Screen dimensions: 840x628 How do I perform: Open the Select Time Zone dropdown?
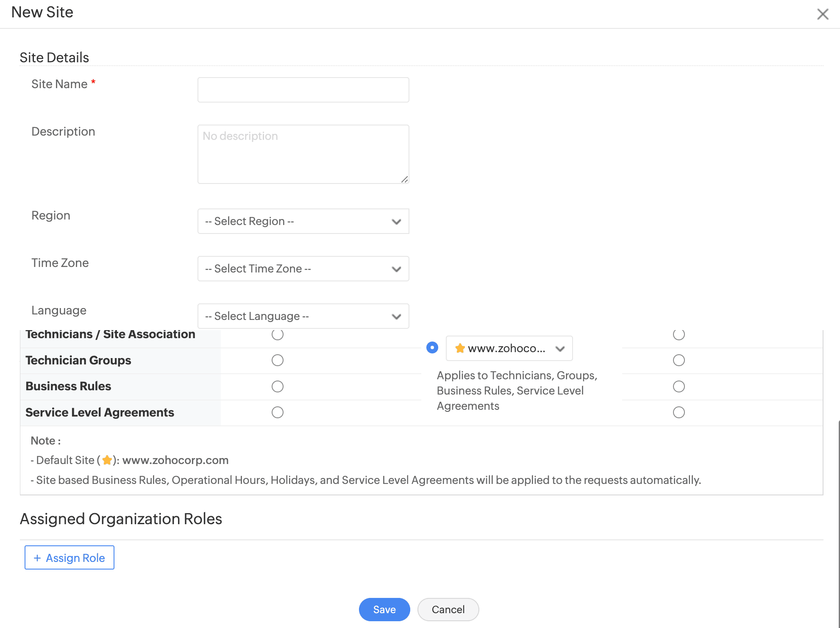click(297, 269)
